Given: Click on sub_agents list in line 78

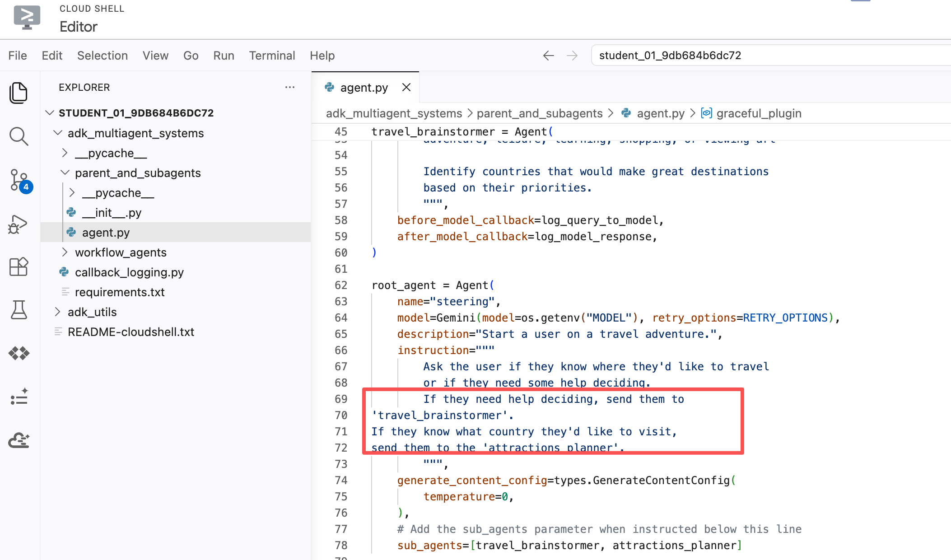Looking at the screenshot, I should (x=569, y=545).
